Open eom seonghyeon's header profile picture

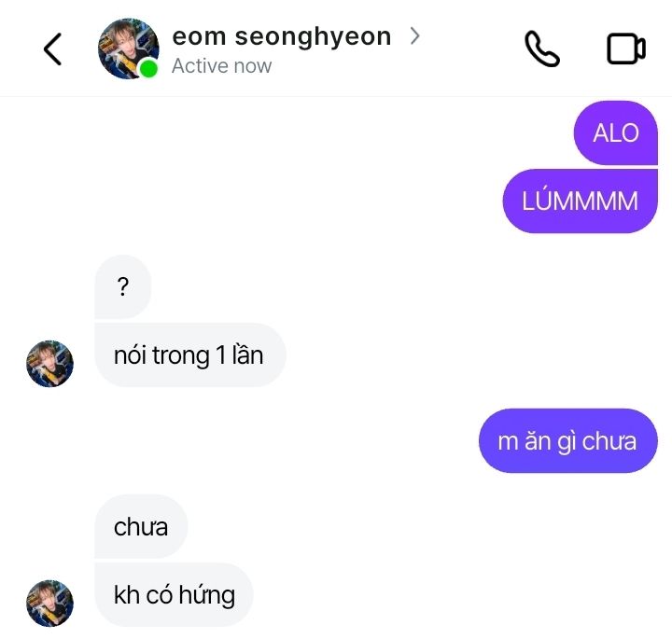[128, 49]
